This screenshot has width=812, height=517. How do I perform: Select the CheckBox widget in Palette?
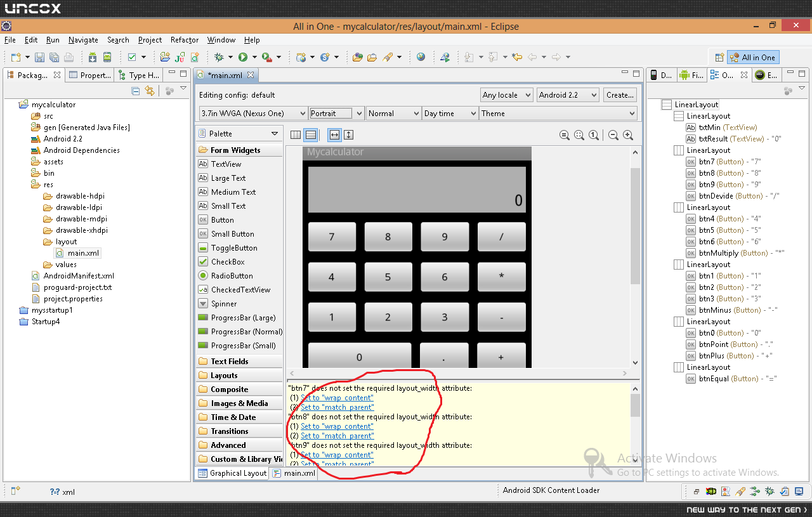point(239,261)
